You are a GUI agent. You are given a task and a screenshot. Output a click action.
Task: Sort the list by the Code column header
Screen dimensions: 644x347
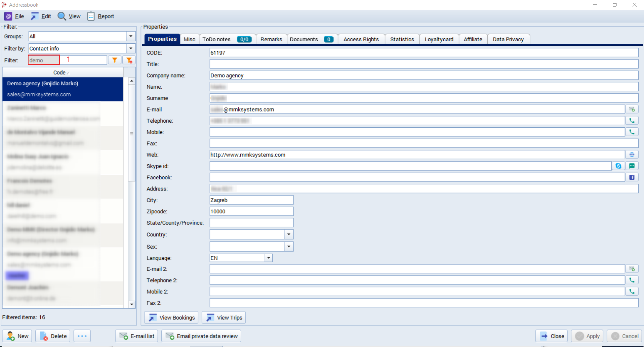coord(63,72)
